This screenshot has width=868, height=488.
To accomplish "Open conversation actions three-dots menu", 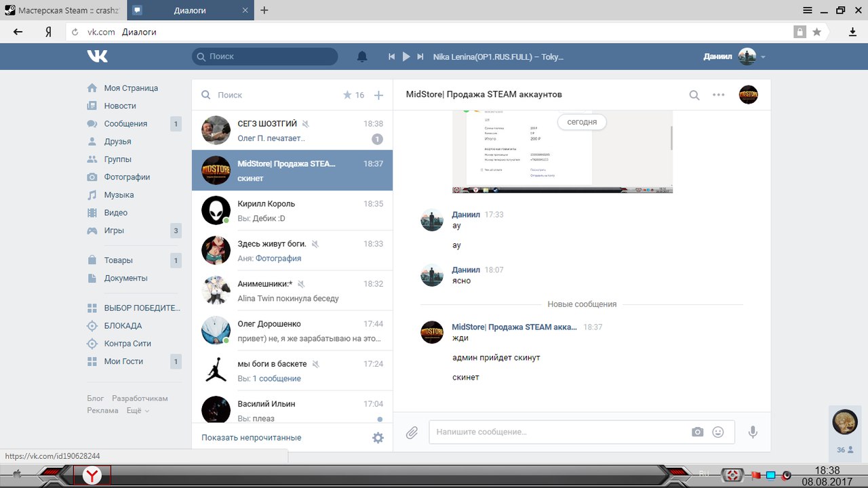I will point(719,95).
